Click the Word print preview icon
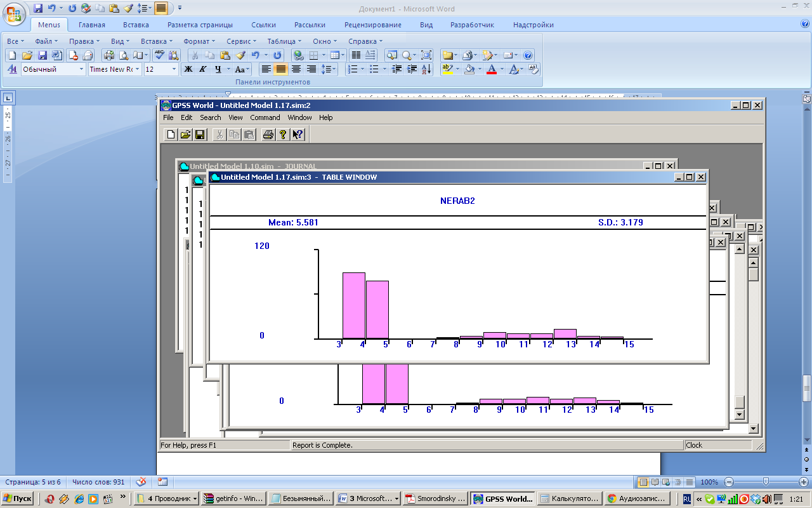 coord(124,55)
